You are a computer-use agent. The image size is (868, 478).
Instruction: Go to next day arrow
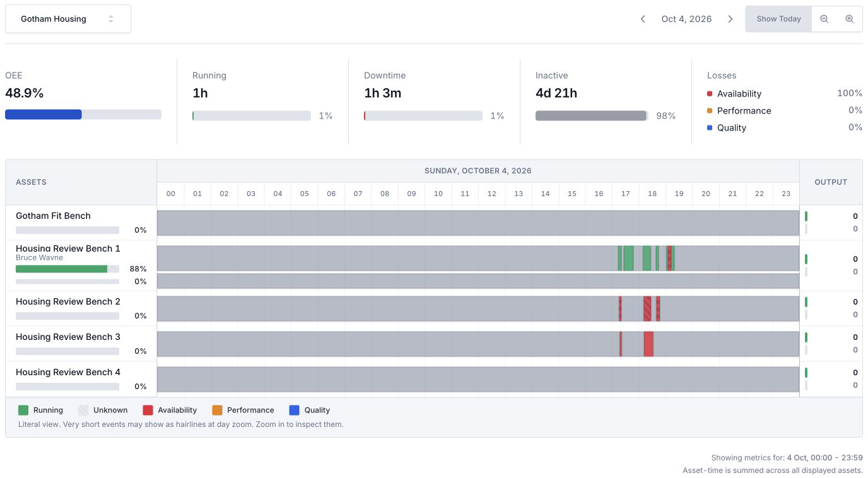click(x=730, y=19)
